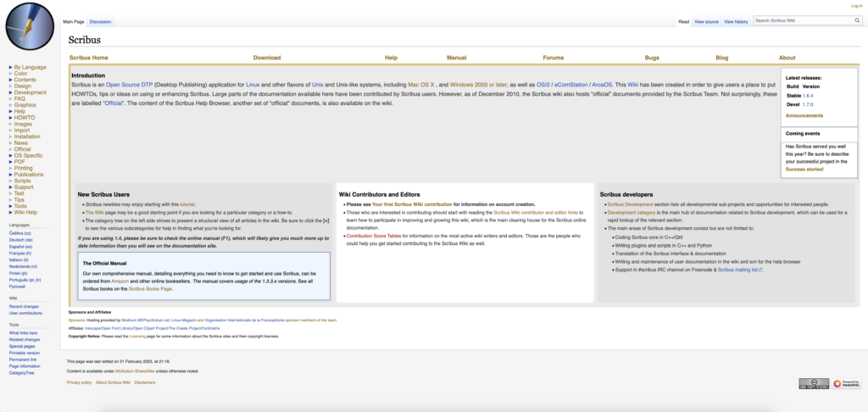Open the tutorial link for newbies
Viewport: 868px width, 412px height.
coord(187,204)
